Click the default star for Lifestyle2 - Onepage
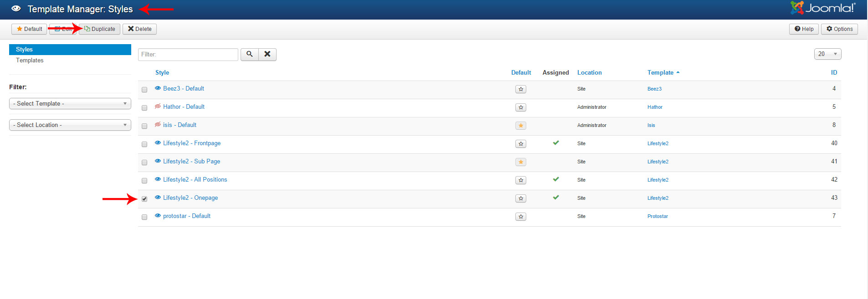This screenshot has width=868, height=299. click(521, 198)
